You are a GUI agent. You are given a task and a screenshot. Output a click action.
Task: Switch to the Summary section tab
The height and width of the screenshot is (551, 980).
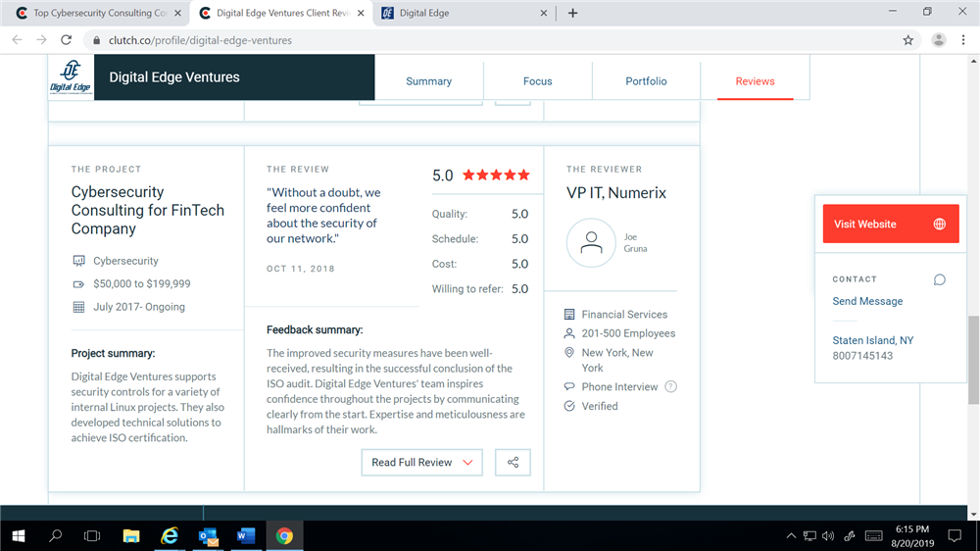tap(429, 81)
